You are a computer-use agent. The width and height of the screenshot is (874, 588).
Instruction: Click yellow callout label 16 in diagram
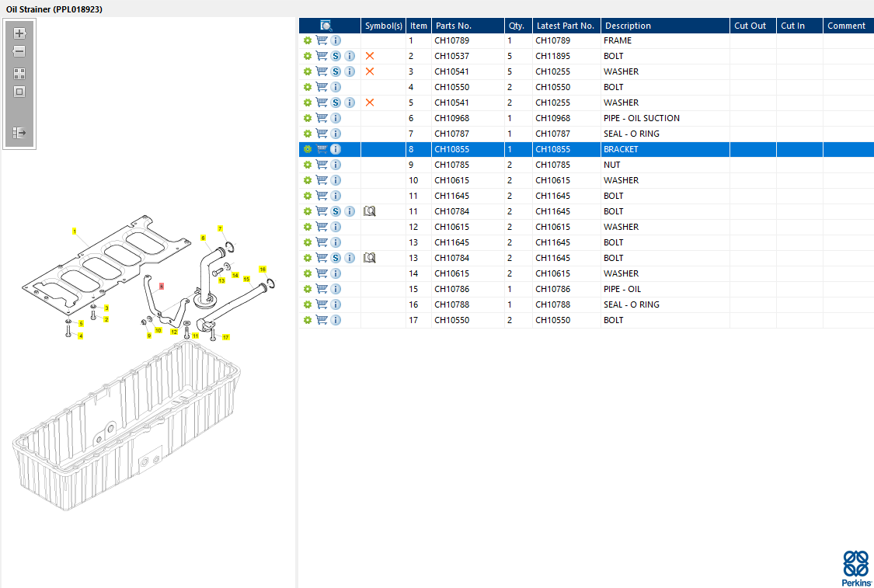click(263, 270)
